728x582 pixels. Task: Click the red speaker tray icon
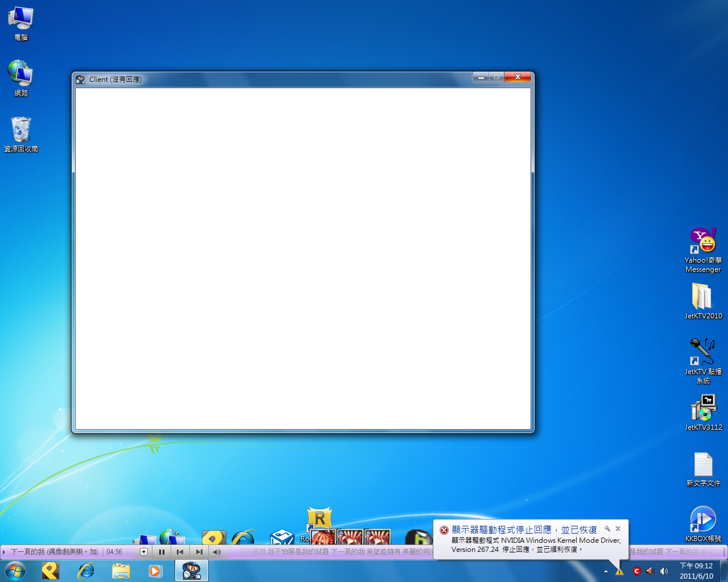[x=650, y=571]
